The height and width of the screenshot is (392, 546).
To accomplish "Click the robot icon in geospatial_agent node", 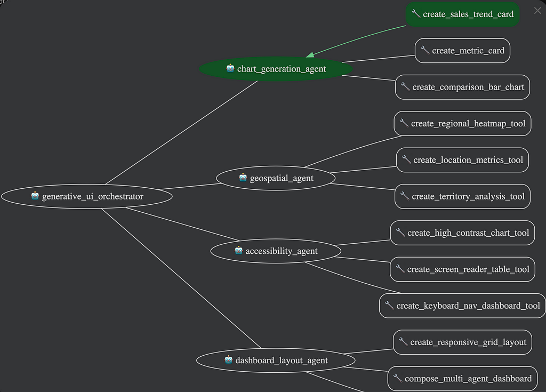I will point(243,178).
